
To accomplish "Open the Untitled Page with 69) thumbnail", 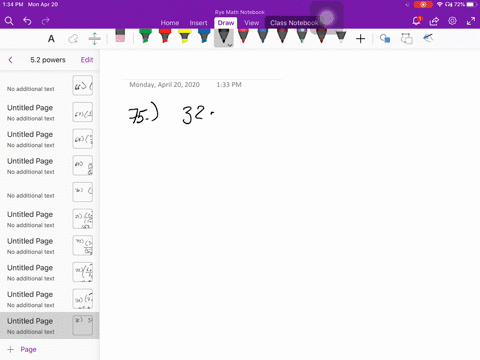I will point(50,166).
